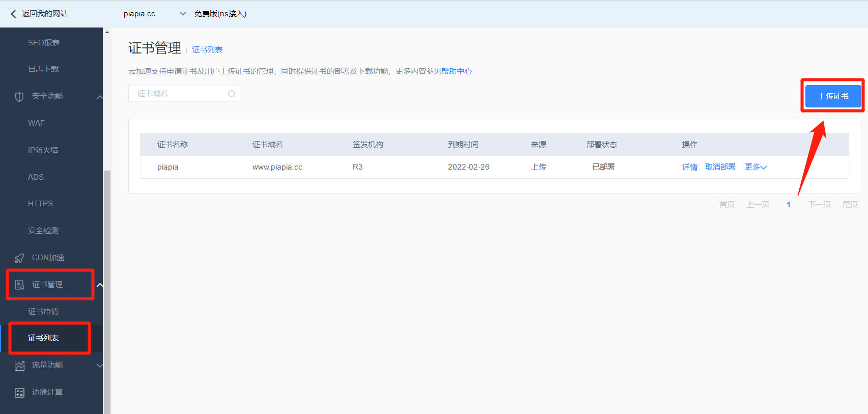Click the chart icon beside 流量功能
Viewport: 868px width, 414px height.
click(x=19, y=366)
